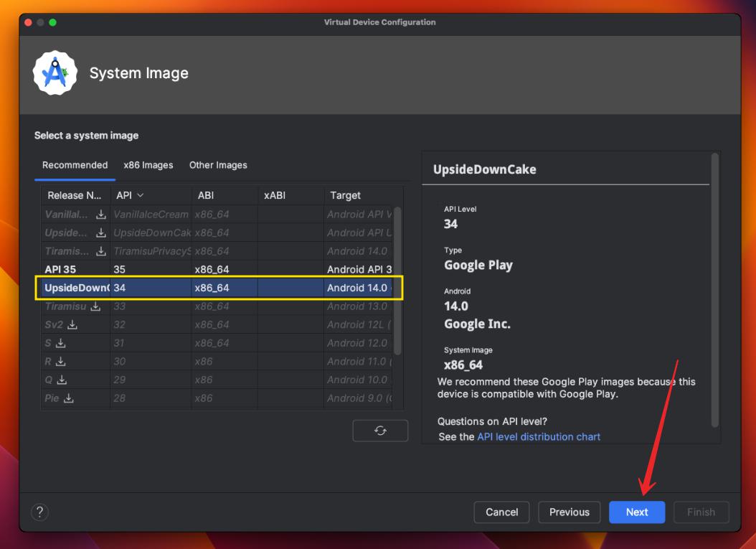Click the Cancel button

coord(501,512)
